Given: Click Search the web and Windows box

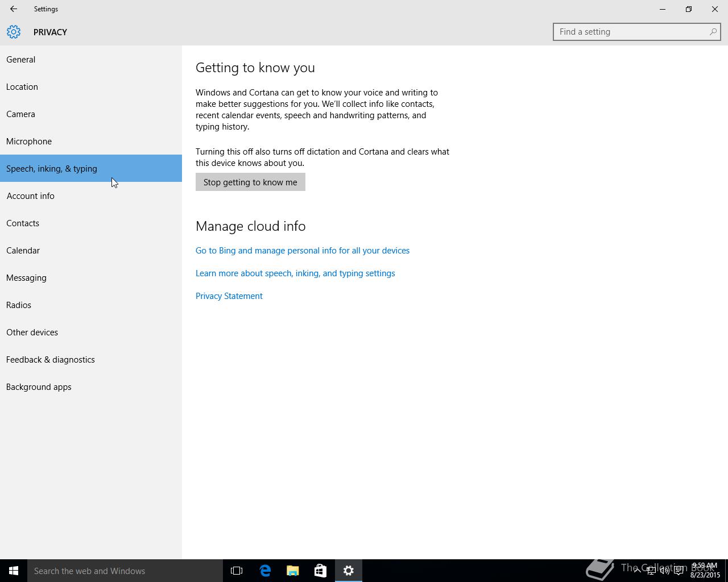Looking at the screenshot, I should click(x=125, y=571).
